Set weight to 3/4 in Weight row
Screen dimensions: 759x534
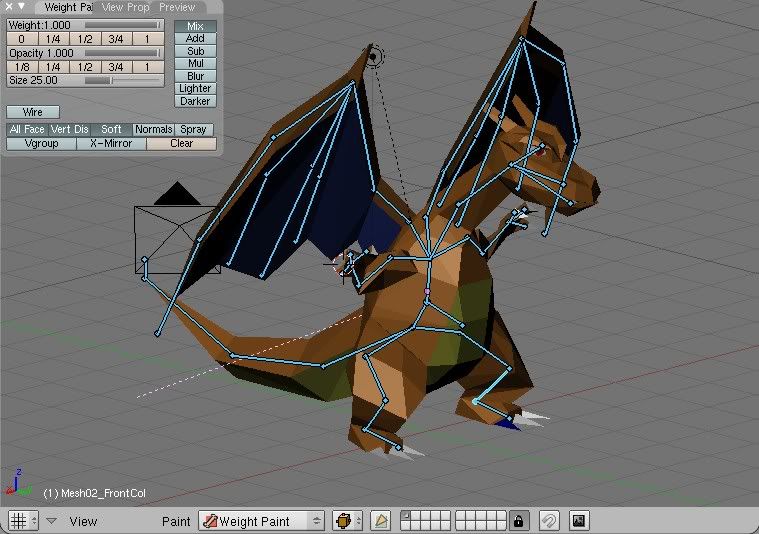(116, 39)
